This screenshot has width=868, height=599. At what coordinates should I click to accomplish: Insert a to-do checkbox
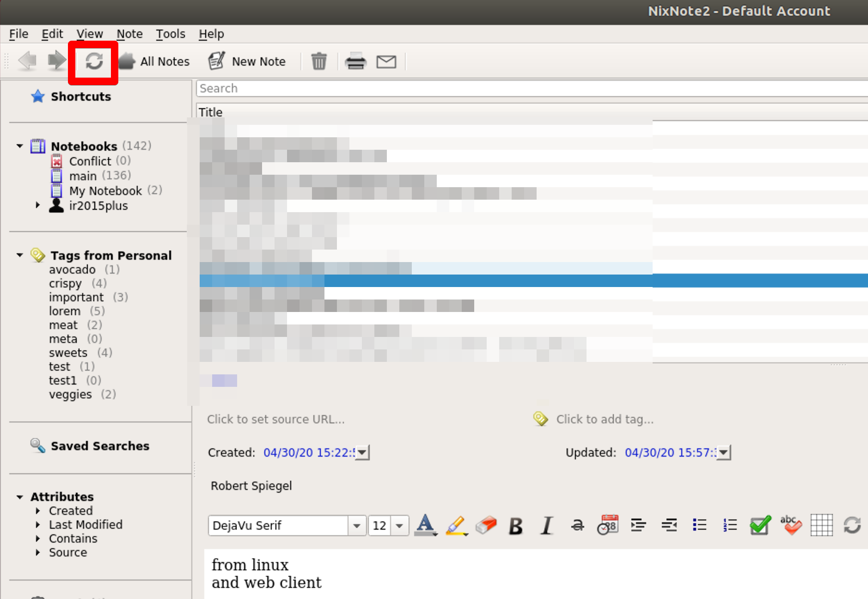point(760,525)
